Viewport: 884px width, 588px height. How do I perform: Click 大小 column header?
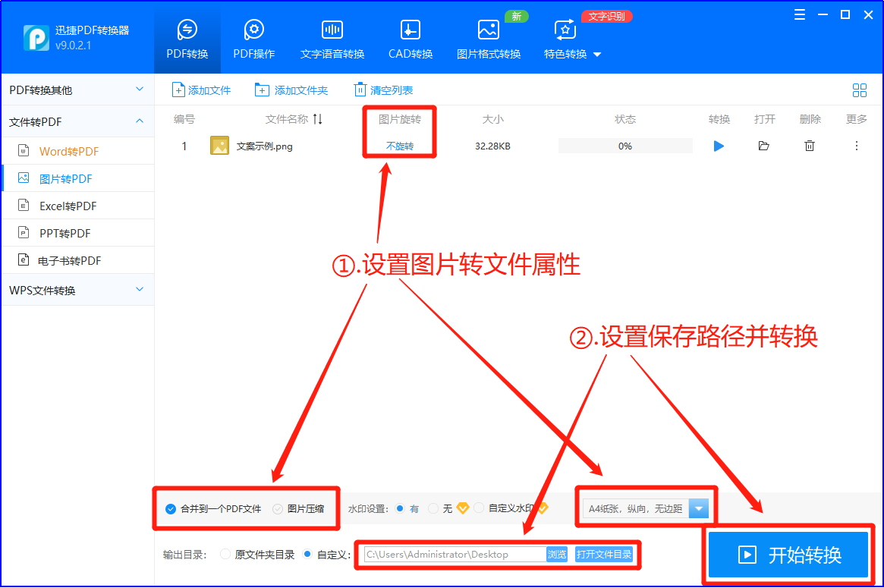click(x=492, y=119)
